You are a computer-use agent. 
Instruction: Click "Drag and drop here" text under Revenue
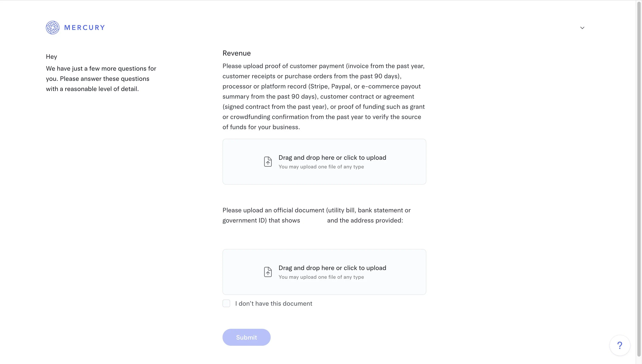point(332,157)
